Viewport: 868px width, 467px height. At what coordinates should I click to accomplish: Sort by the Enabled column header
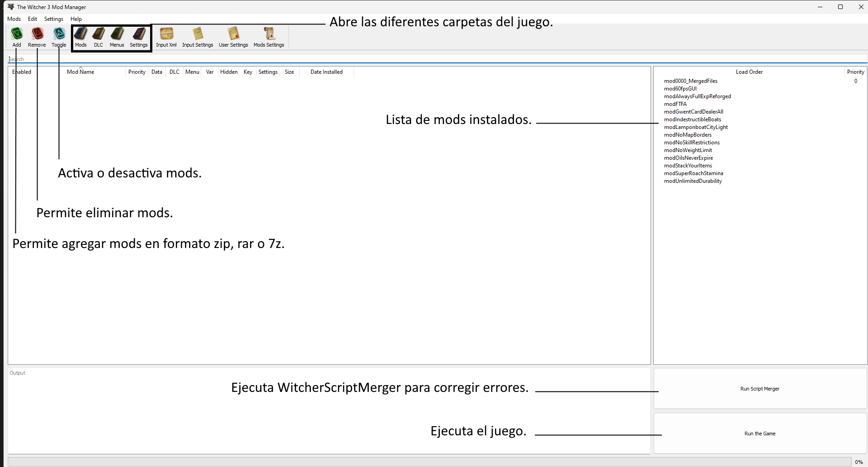(22, 72)
